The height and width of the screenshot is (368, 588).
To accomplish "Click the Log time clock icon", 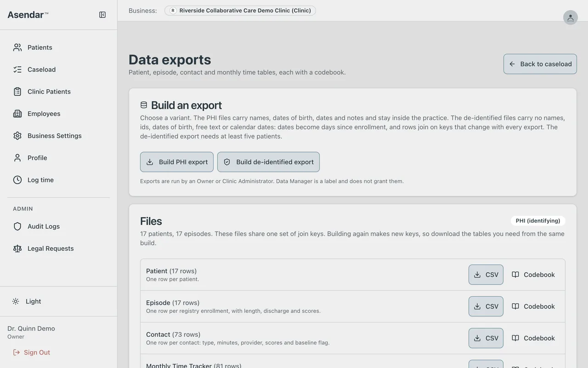I will pyautogui.click(x=17, y=180).
